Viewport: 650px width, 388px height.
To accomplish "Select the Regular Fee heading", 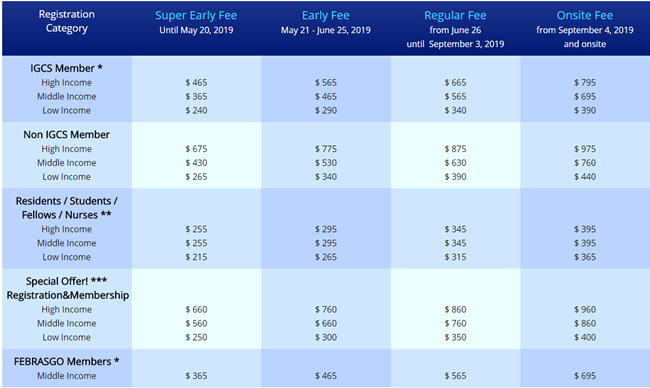I will point(455,16).
